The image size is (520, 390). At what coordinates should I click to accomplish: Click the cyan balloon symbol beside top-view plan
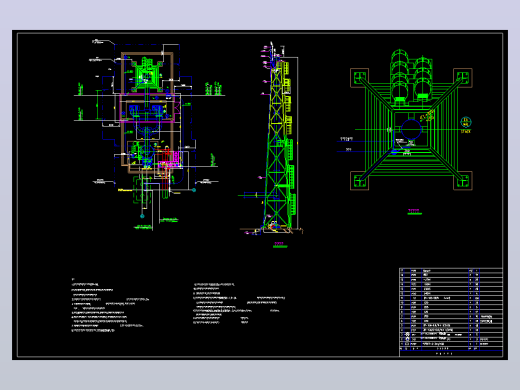coord(466,122)
